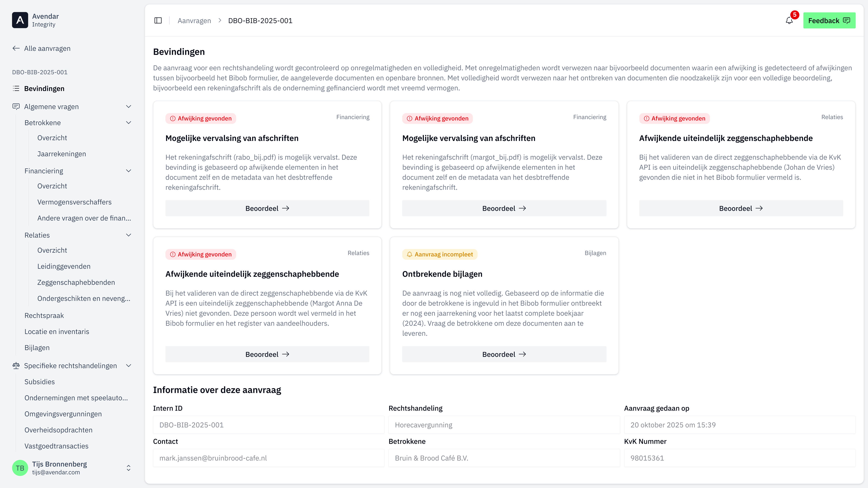Click the Specifieke rechtshandelingen scale icon

click(x=16, y=365)
